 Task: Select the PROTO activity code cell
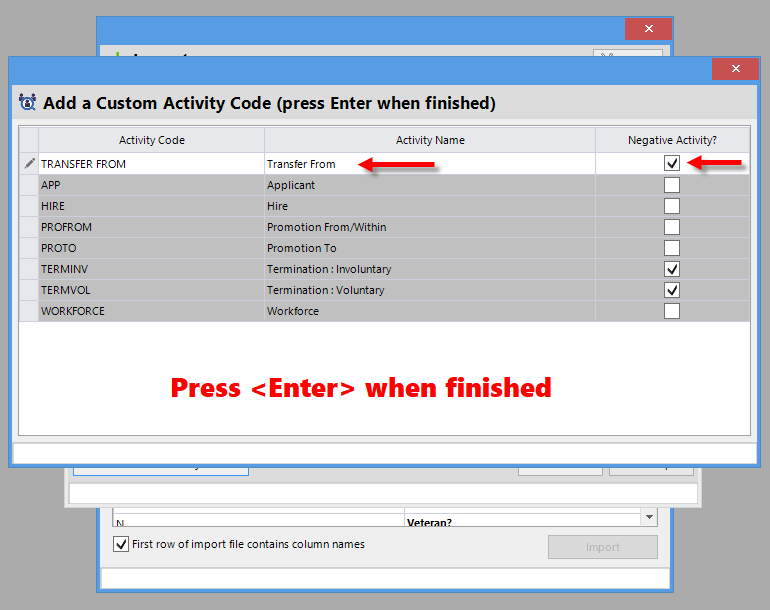point(151,248)
